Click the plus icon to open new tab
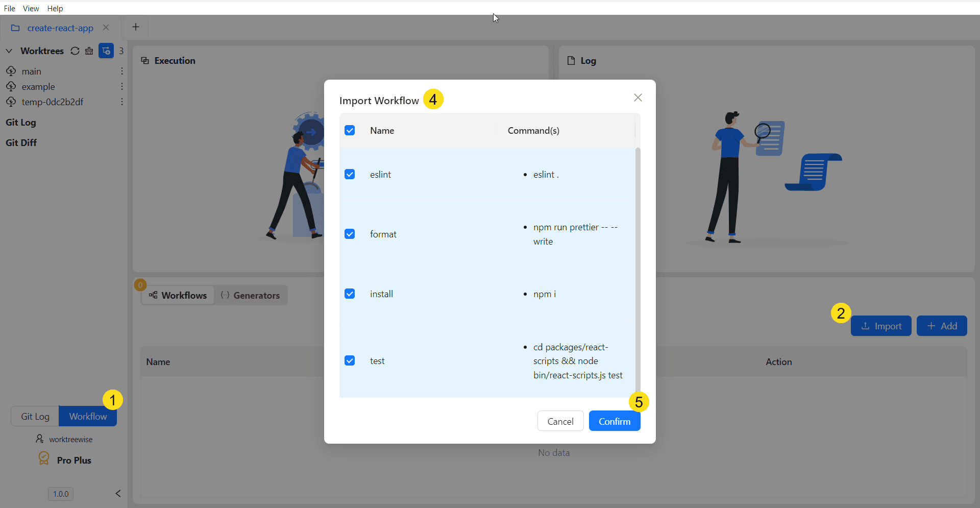This screenshot has height=508, width=980. click(136, 28)
